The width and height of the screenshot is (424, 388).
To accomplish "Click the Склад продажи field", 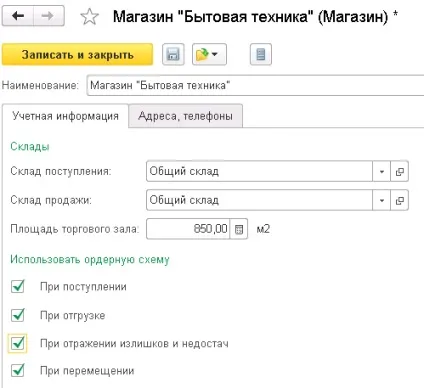I will (259, 200).
